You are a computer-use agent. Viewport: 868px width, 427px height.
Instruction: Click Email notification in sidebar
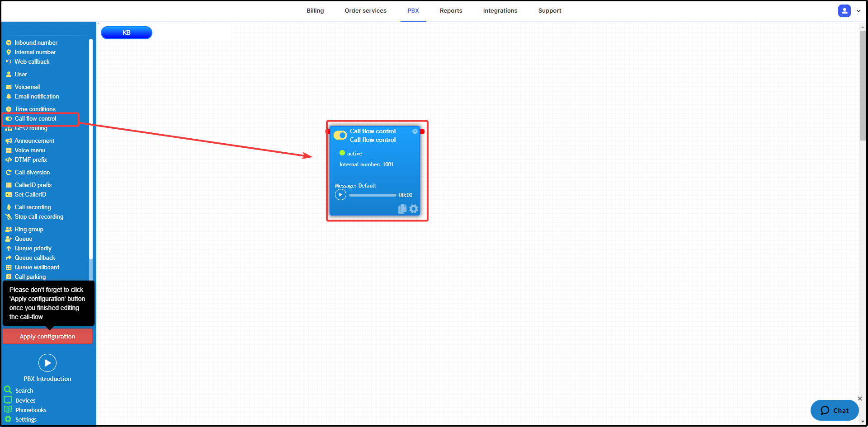click(x=37, y=97)
